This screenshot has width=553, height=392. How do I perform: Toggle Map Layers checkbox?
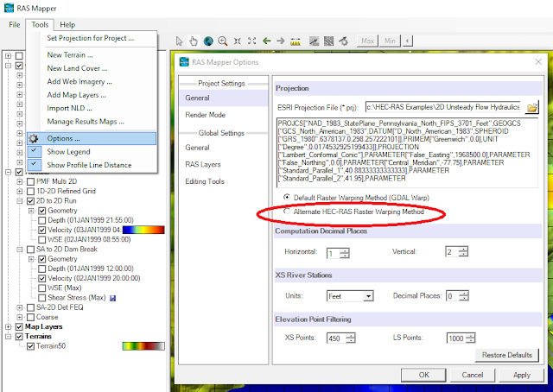tap(19, 326)
